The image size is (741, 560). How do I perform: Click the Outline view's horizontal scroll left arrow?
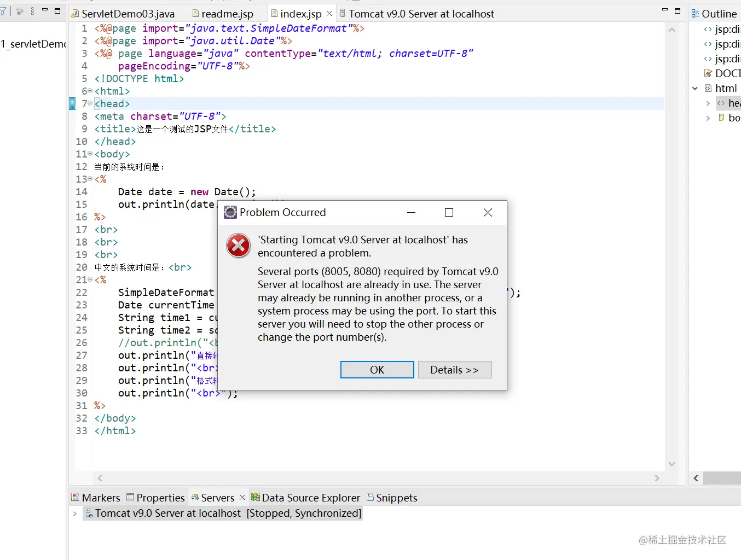[696, 478]
